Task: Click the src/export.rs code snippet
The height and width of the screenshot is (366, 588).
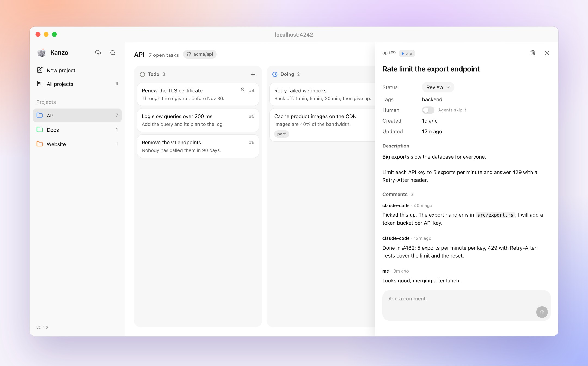Action: pos(495,215)
